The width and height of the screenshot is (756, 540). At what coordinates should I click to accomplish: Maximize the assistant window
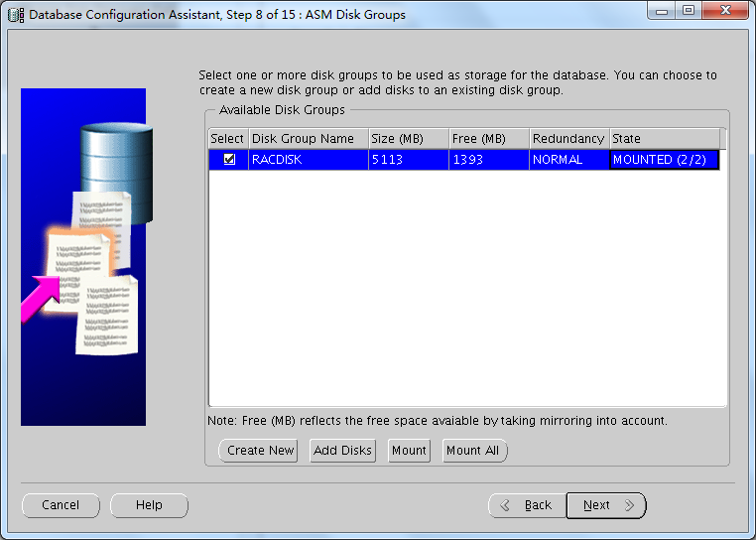(689, 11)
